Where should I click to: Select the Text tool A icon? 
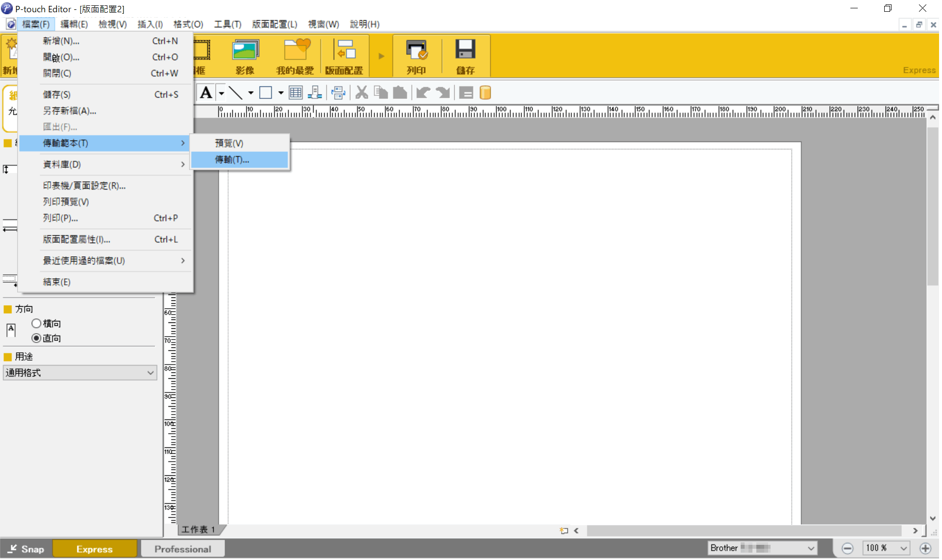(x=206, y=93)
